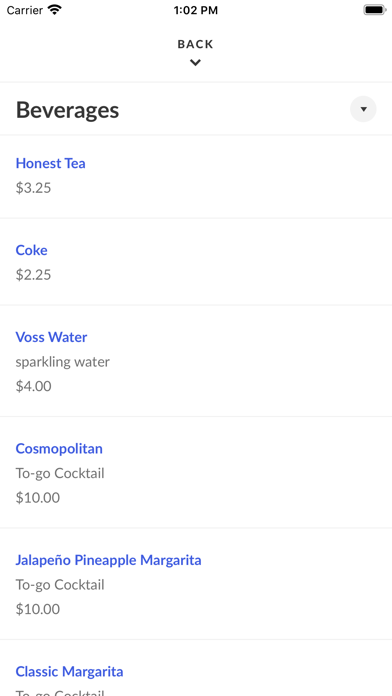The image size is (392, 696).
Task: Tap the Honest Tea $3.25 price
Action: tap(33, 188)
